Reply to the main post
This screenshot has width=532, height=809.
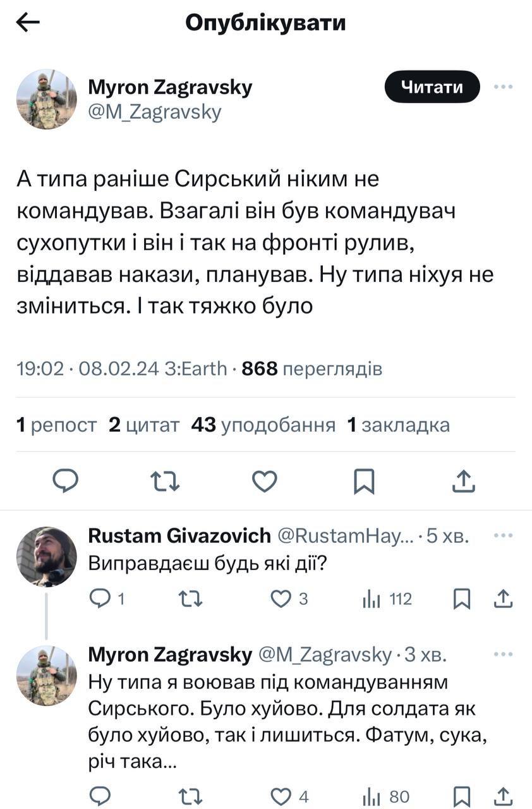[x=65, y=482]
